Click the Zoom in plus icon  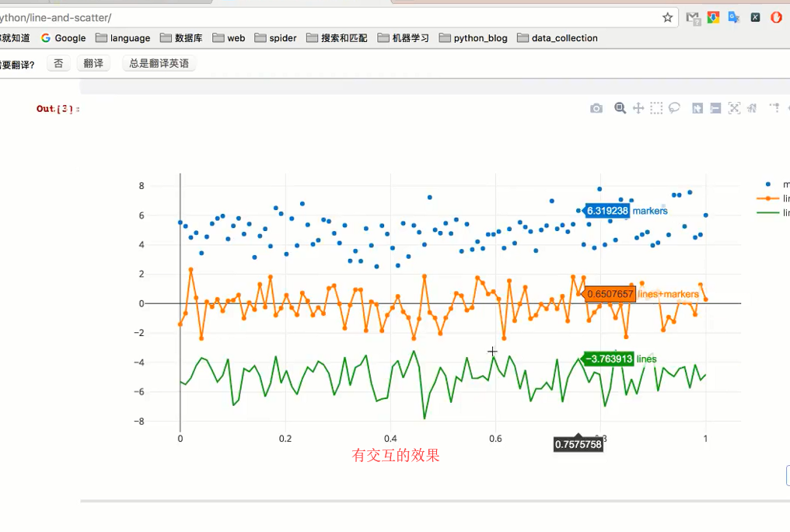pyautogui.click(x=697, y=108)
